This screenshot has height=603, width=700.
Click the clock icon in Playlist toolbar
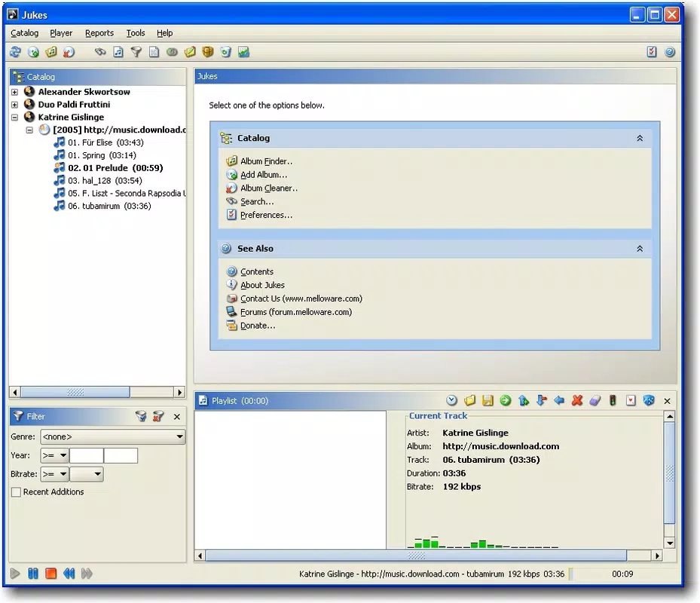pyautogui.click(x=452, y=401)
